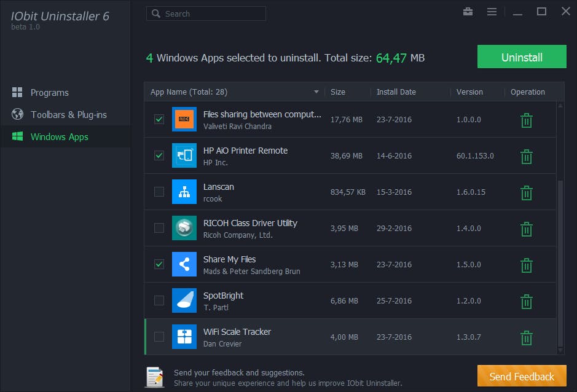Click trash icon for SpotBright

(x=527, y=302)
